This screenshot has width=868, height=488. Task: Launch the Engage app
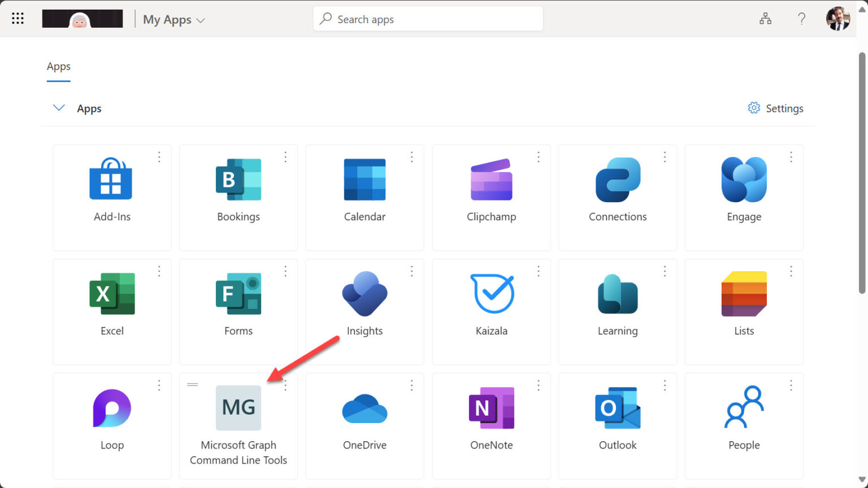pos(744,180)
